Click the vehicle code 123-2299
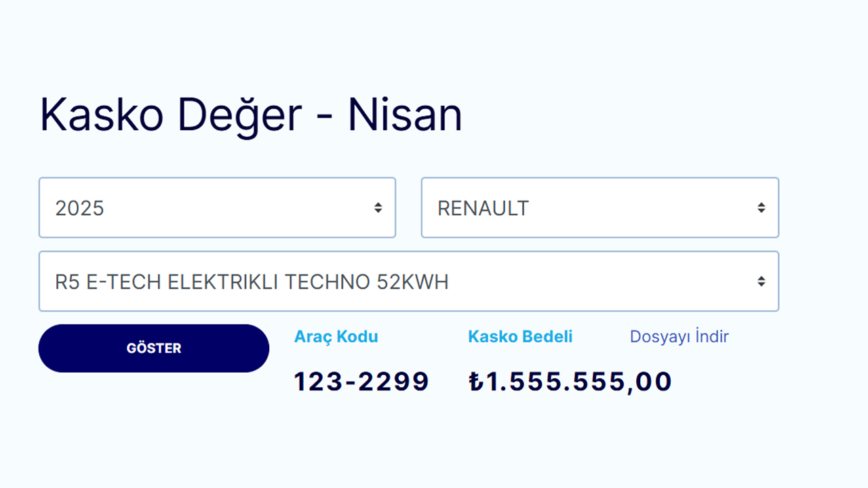Screen dimensions: 868x488 coord(361,382)
